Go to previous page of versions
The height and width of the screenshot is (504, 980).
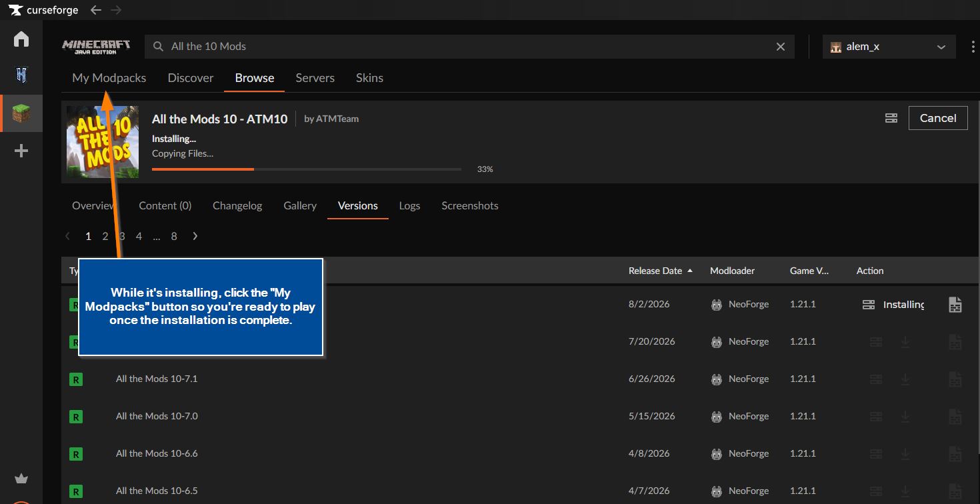tap(67, 236)
